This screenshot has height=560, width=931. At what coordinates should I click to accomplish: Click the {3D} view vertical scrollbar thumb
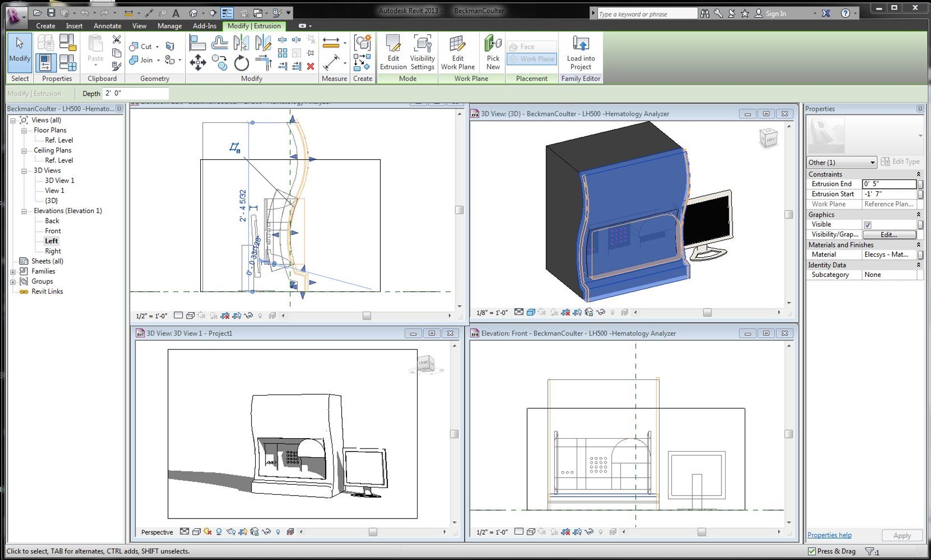click(788, 215)
